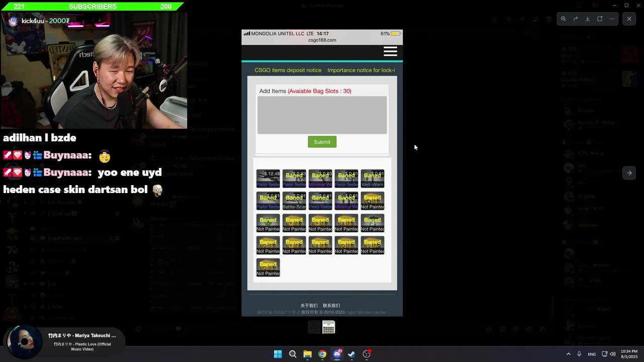
Task: Click the 关于我们 footer link
Action: (x=309, y=306)
